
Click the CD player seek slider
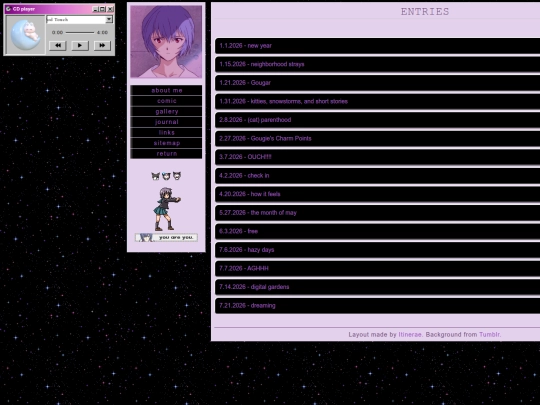pos(80,32)
